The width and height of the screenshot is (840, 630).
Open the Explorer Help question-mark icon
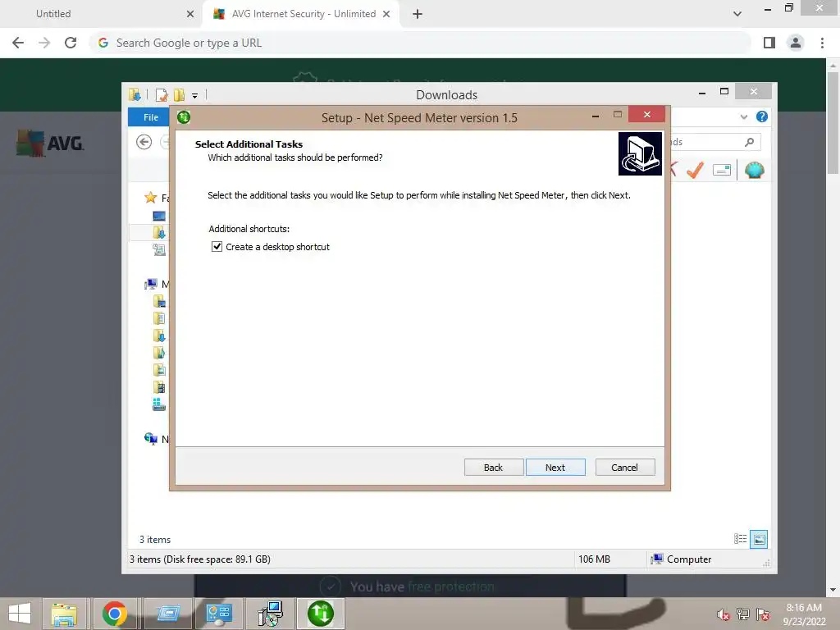coord(762,116)
